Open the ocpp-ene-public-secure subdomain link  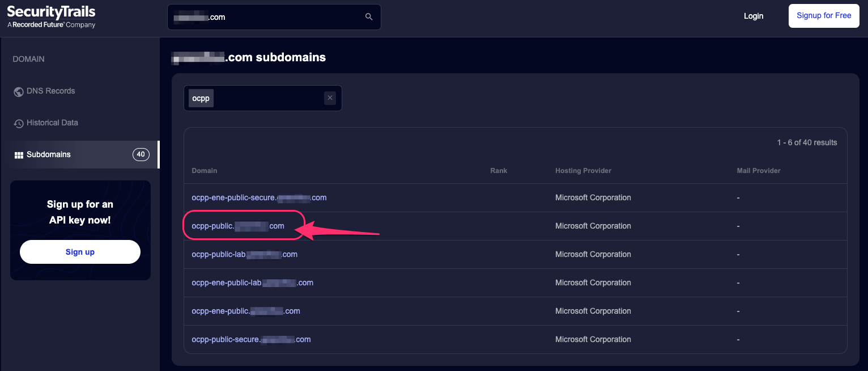259,197
